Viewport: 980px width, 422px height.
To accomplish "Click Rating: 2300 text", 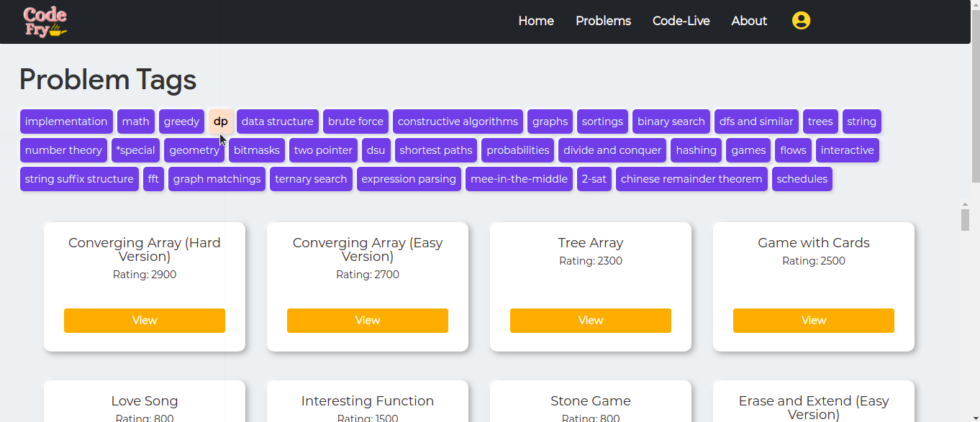I will 591,261.
